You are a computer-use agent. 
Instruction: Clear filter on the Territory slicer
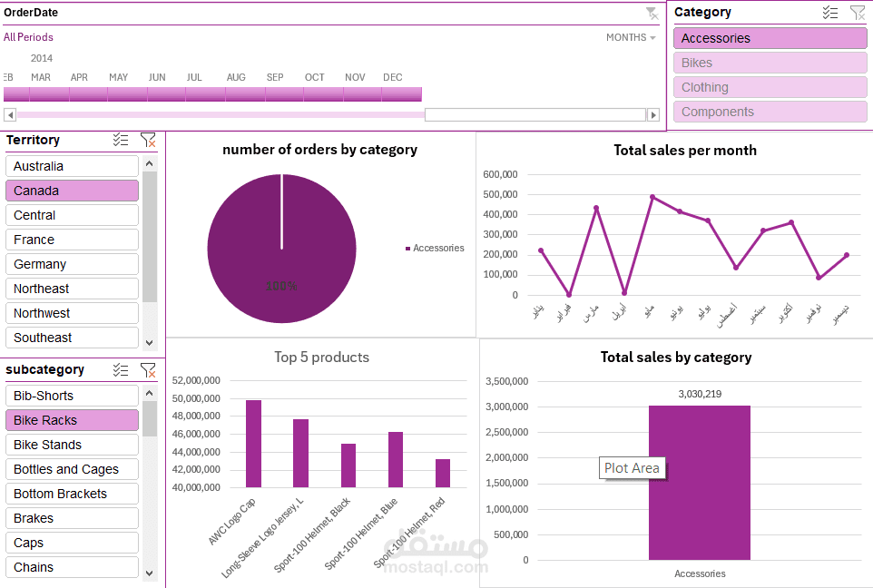click(x=148, y=140)
